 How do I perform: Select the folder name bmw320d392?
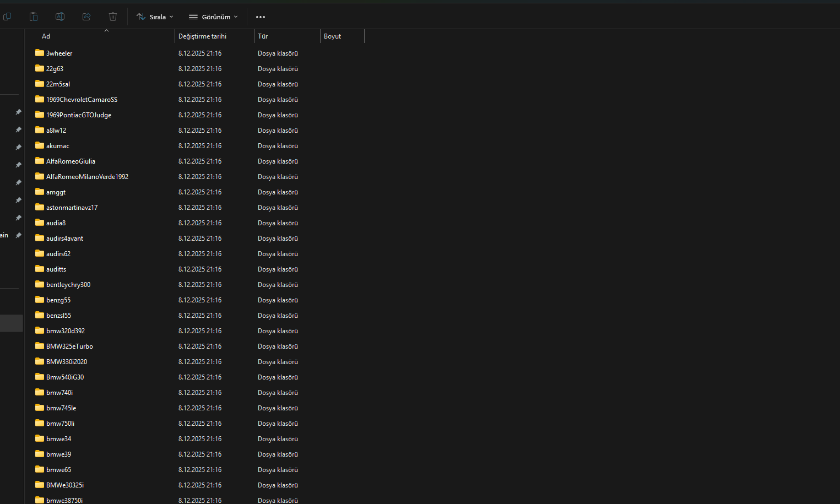coord(66,331)
